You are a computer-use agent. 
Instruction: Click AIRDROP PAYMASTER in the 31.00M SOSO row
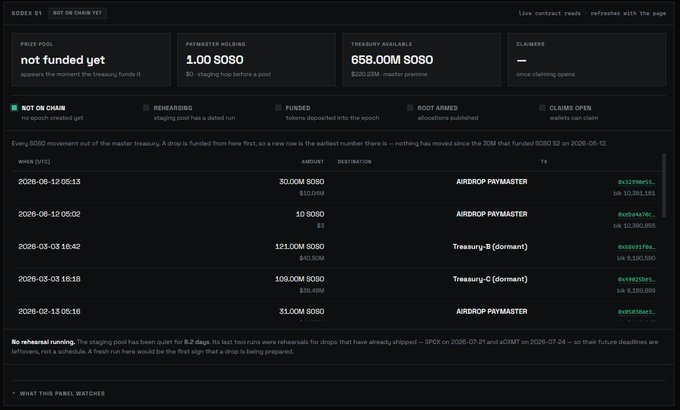click(x=492, y=312)
